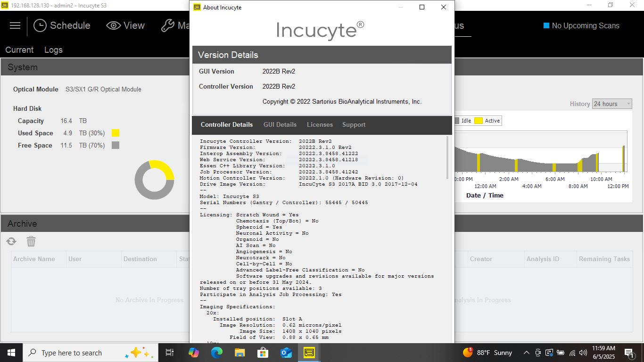Open Task View on the taskbar

[170, 353]
